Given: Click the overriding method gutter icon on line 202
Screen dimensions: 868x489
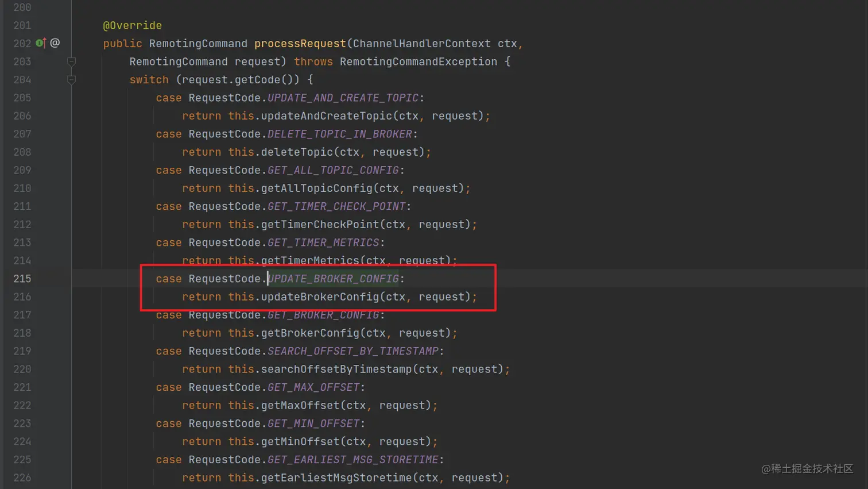Looking at the screenshot, I should coord(40,43).
